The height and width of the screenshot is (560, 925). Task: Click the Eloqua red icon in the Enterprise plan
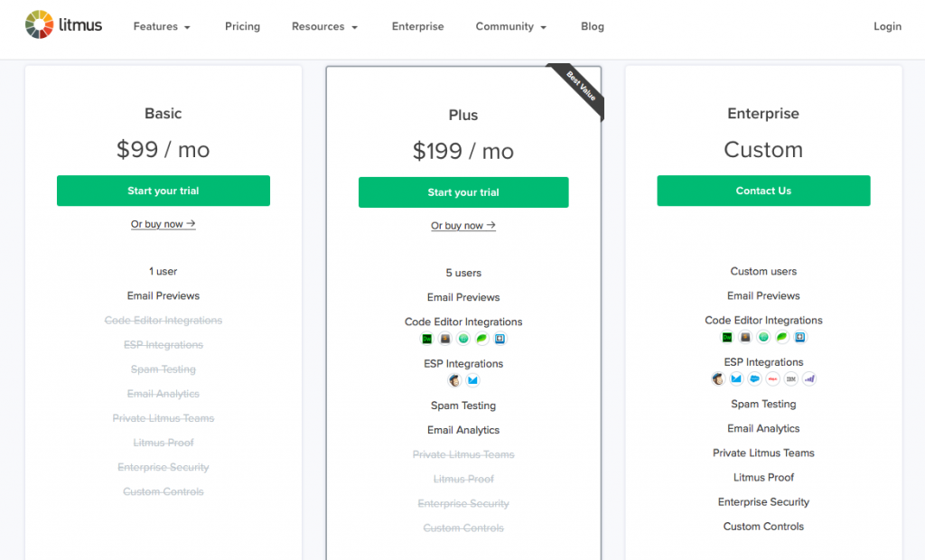773,378
